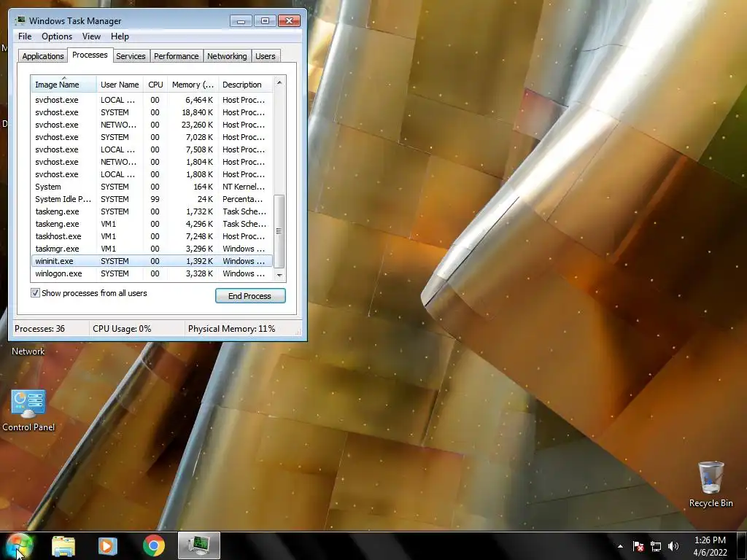Click the process list scrollbar thumb
The width and height of the screenshot is (747, 560).
(x=279, y=231)
